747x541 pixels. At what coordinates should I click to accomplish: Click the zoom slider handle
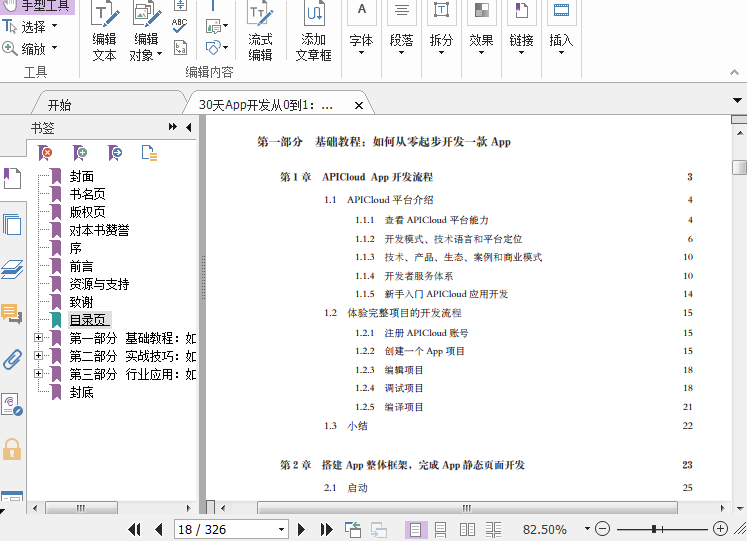[x=655, y=529]
